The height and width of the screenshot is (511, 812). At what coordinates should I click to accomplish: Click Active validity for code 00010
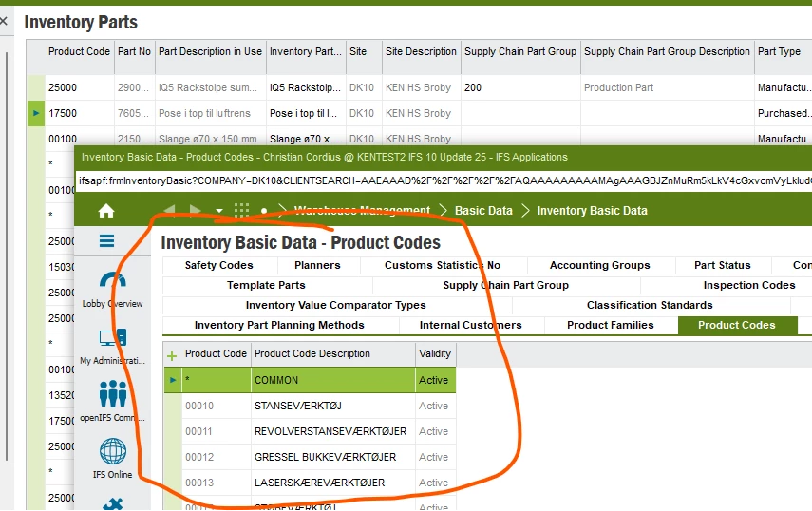tap(435, 406)
